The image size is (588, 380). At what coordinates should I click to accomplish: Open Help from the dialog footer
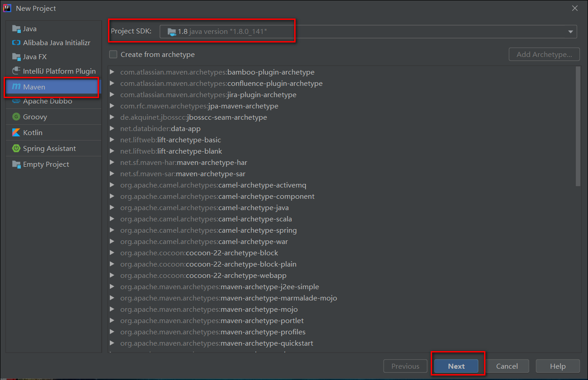click(x=558, y=366)
